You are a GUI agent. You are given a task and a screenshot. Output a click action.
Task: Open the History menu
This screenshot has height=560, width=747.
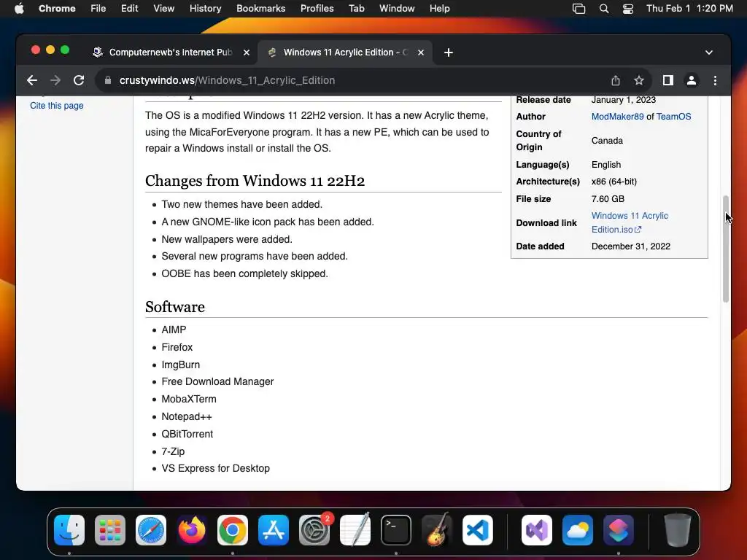205,9
